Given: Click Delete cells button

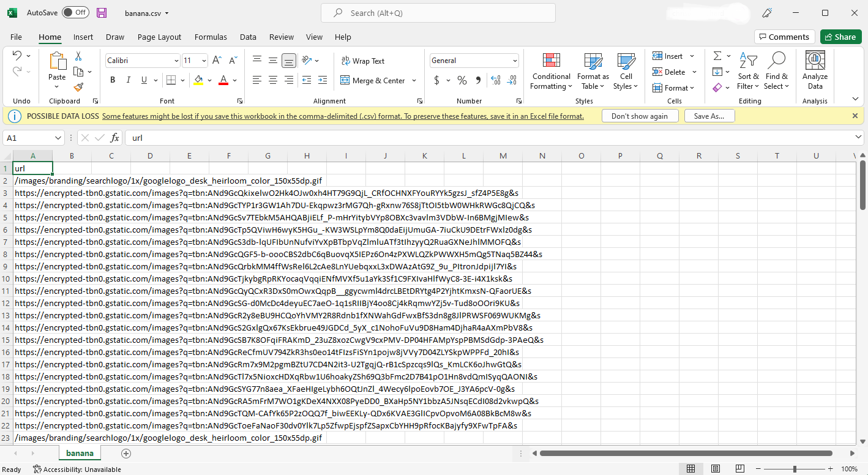Looking at the screenshot, I should pos(669,72).
